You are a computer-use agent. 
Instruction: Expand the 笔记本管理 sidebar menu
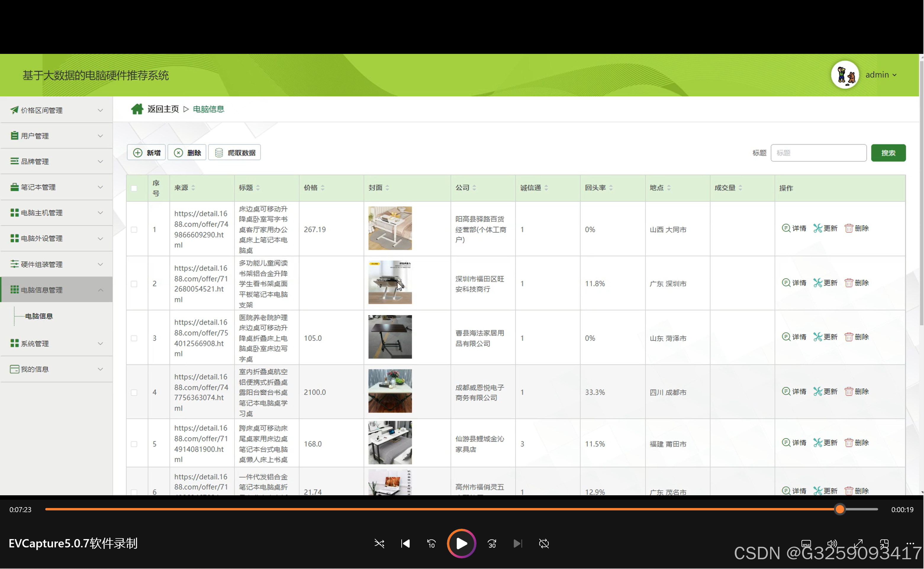click(x=57, y=187)
